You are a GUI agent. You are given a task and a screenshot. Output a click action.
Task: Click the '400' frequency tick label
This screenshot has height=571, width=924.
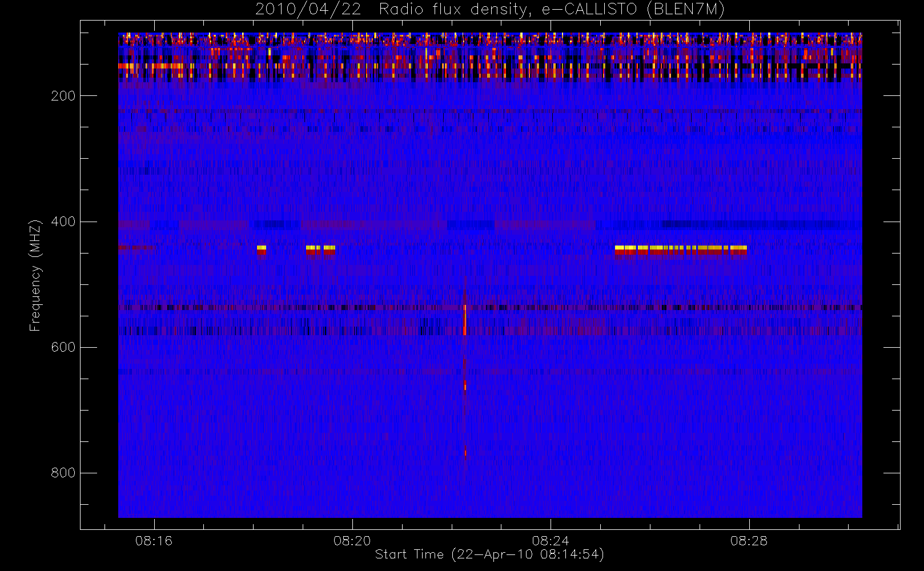(63, 222)
